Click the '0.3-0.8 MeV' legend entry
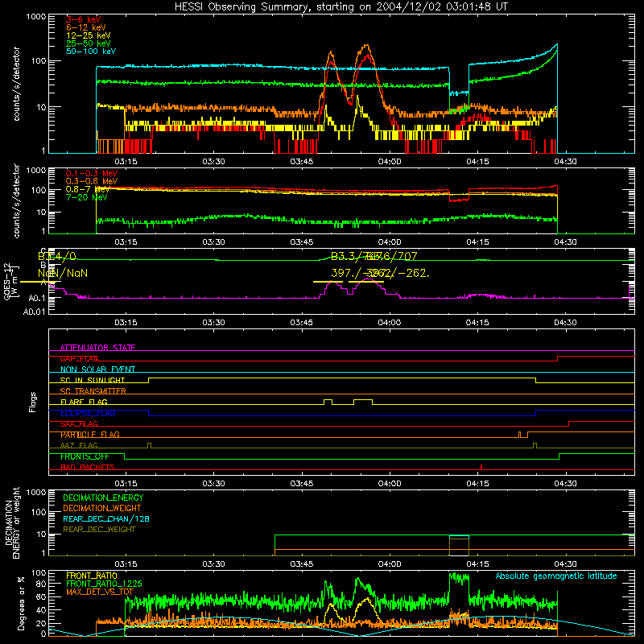Image resolution: width=644 pixels, height=644 pixels. [x=92, y=181]
